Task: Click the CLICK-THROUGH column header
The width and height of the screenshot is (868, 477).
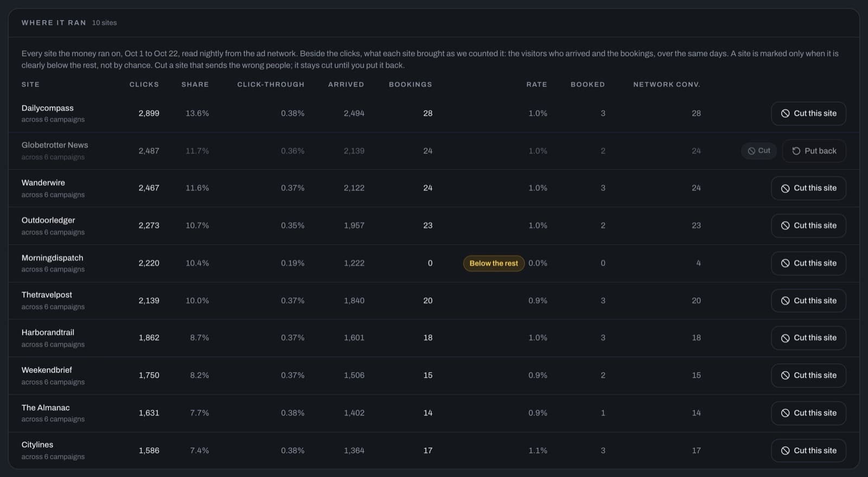Action: tap(271, 85)
